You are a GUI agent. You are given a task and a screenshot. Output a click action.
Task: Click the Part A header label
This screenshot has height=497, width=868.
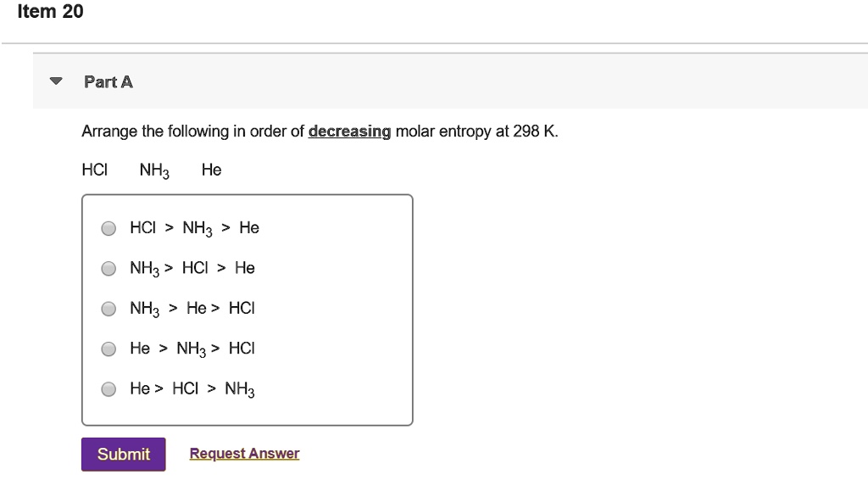108,81
